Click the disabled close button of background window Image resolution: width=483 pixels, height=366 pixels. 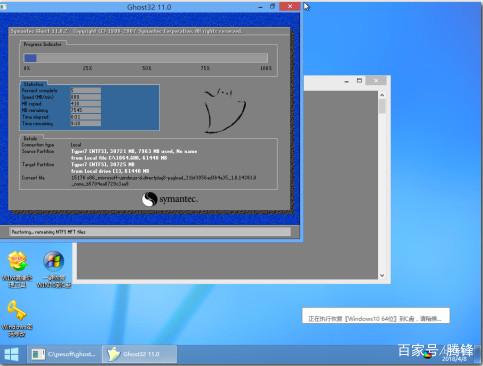pyautogui.click(x=376, y=81)
